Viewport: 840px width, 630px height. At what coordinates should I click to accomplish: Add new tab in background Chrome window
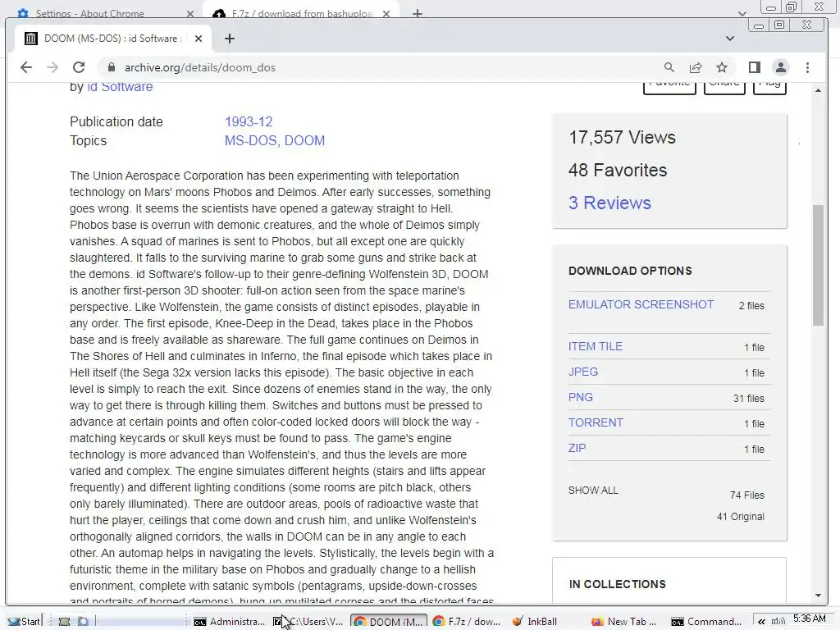418,13
